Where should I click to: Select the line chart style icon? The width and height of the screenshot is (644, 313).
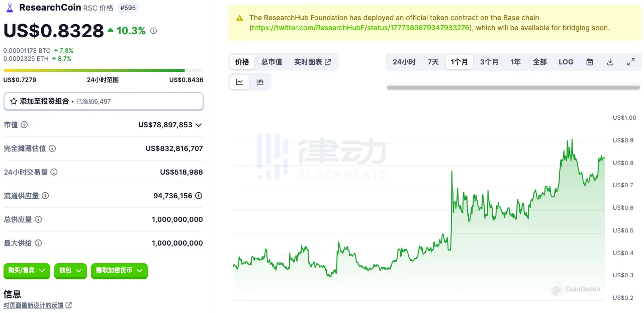[x=240, y=82]
